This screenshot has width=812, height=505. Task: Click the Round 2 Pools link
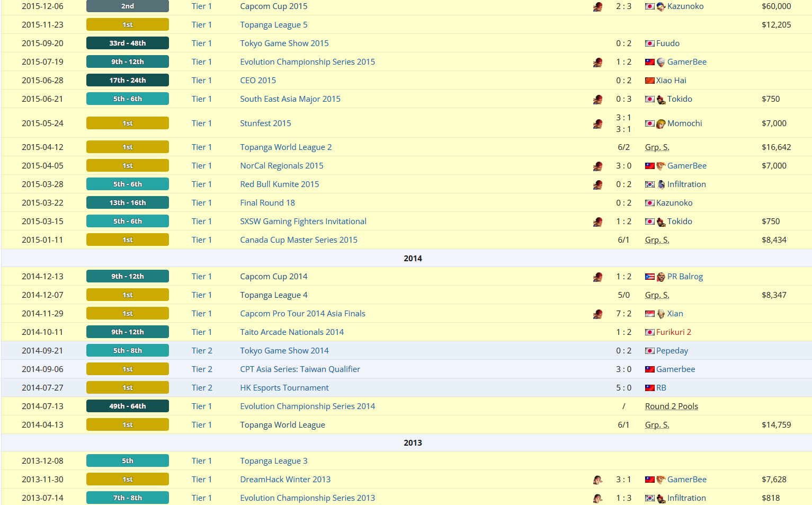(x=672, y=406)
